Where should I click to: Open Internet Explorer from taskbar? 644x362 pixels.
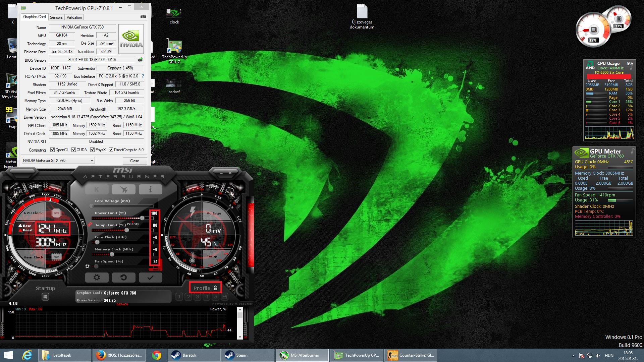click(27, 355)
